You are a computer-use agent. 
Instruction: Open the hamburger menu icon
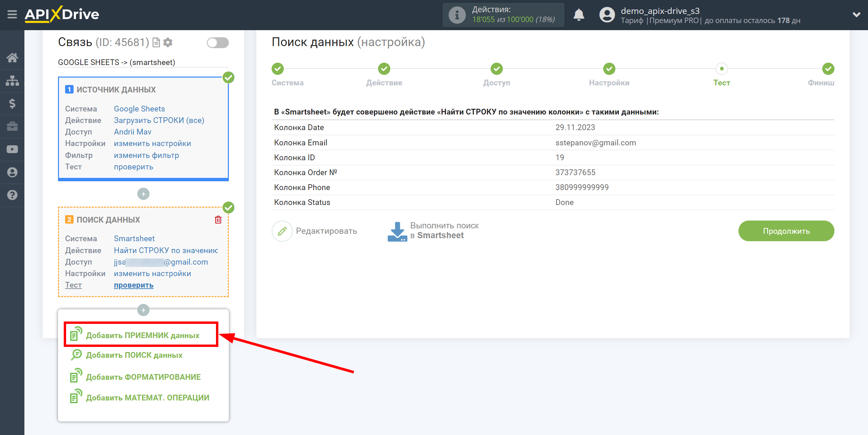tap(12, 15)
